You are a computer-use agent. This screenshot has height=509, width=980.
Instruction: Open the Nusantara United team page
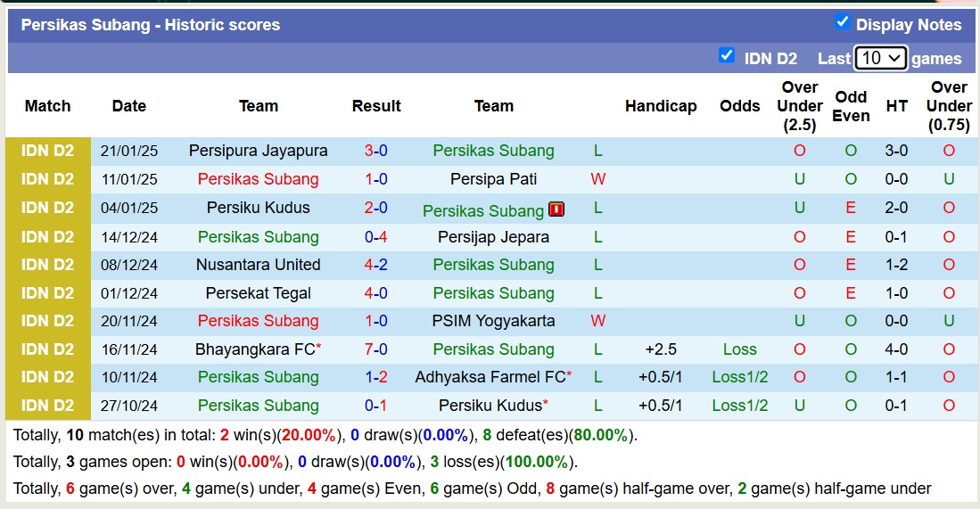point(258,265)
